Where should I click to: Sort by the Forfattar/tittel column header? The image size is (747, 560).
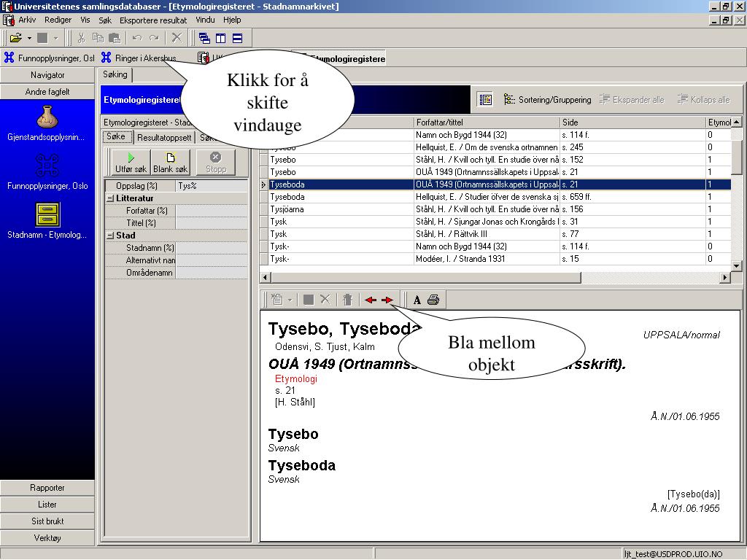(x=487, y=122)
